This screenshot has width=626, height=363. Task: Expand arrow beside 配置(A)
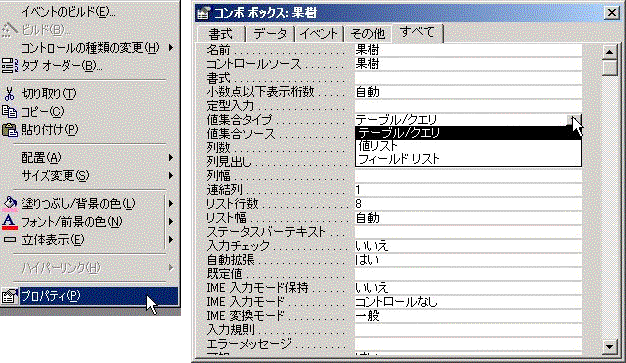[x=171, y=157]
